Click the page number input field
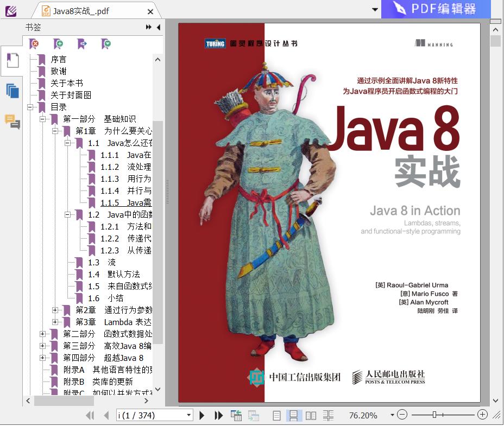Image resolution: width=504 pixels, height=426 pixels. click(151, 415)
